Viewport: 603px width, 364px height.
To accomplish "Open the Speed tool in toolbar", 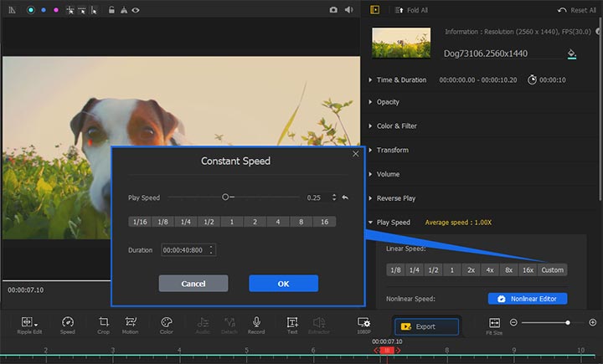I will [67, 322].
